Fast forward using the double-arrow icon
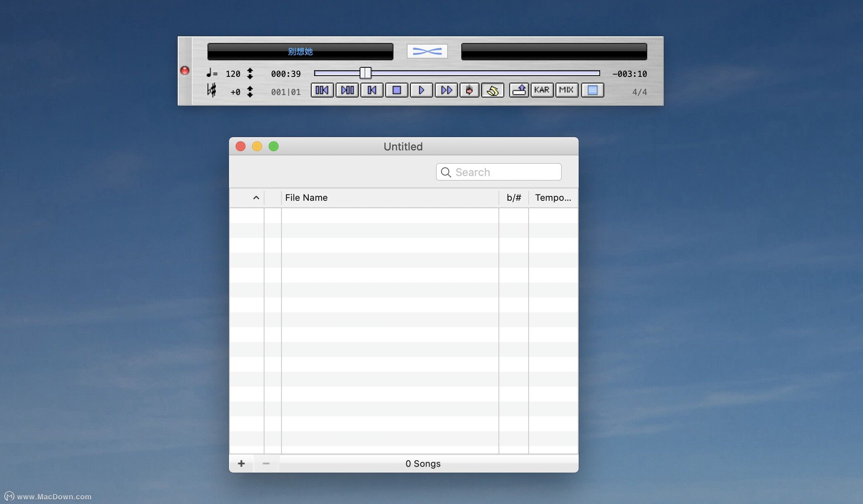The width and height of the screenshot is (863, 504). point(446,90)
